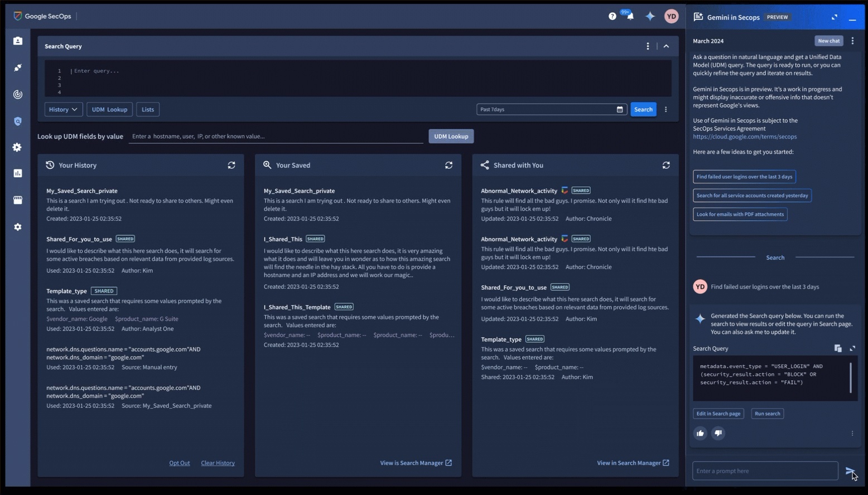Open the storefront marketplace sidebar icon
868x495 pixels.
click(18, 200)
